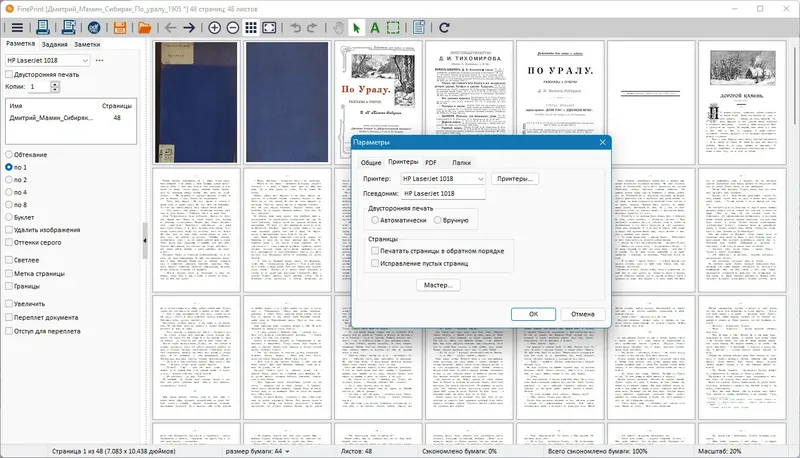Open the Папки tab in dialog
The width and height of the screenshot is (800, 458).
pyautogui.click(x=461, y=163)
